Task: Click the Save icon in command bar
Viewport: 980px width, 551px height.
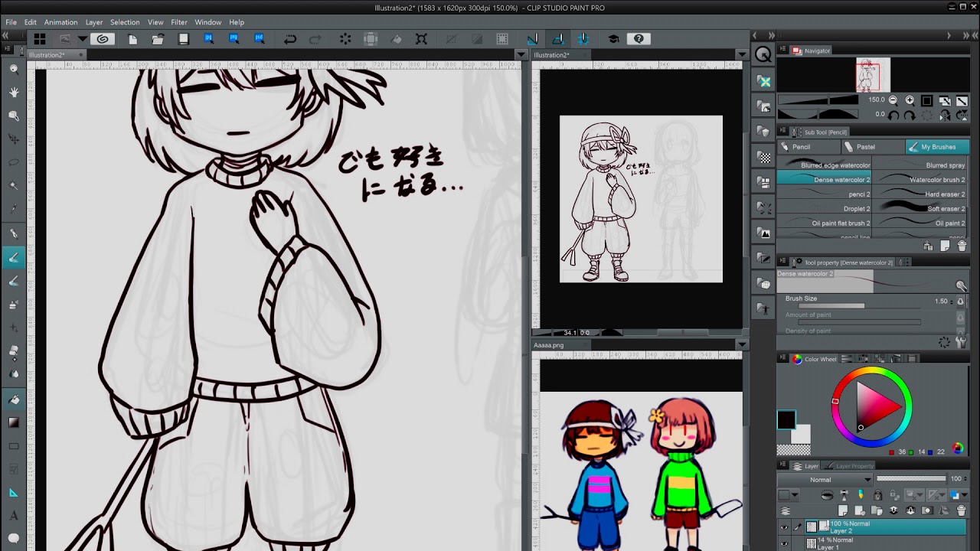Action: tap(184, 39)
